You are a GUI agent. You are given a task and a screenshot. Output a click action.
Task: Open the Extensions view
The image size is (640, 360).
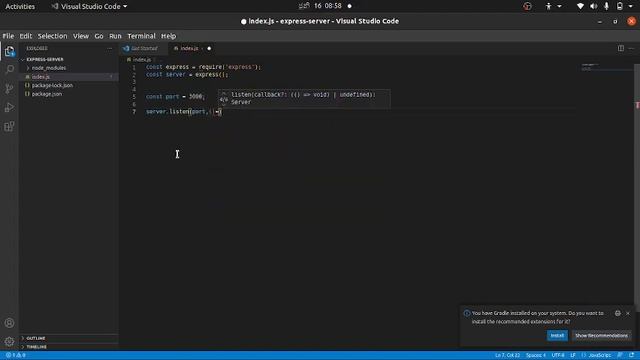9,126
